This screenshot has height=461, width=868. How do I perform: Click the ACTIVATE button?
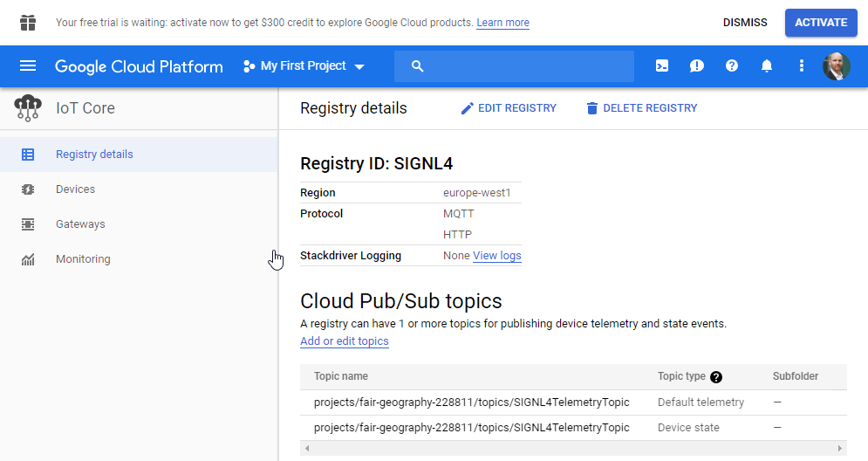point(821,23)
